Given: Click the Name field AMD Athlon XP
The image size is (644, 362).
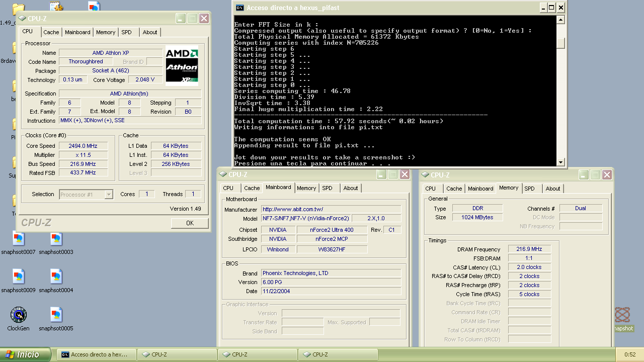Looking at the screenshot, I should pos(111,52).
